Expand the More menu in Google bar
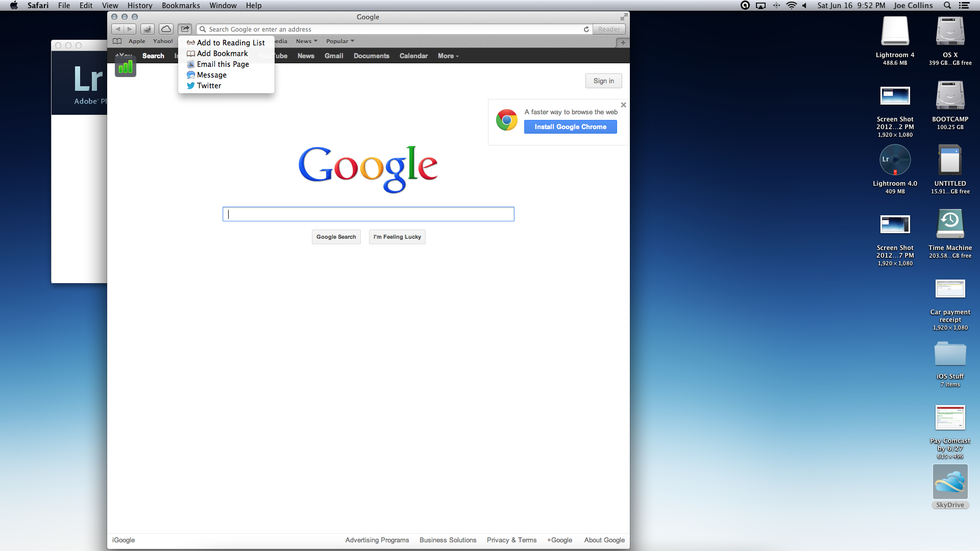The height and width of the screenshot is (551, 980). point(448,56)
